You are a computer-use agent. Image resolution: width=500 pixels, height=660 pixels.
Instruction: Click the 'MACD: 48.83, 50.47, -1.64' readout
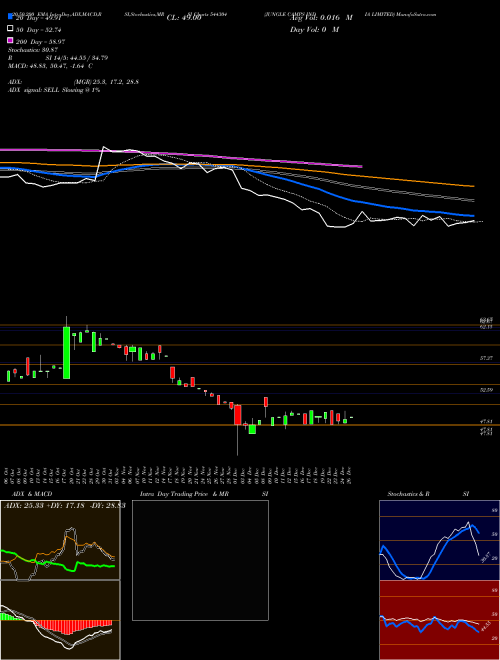coord(46,66)
